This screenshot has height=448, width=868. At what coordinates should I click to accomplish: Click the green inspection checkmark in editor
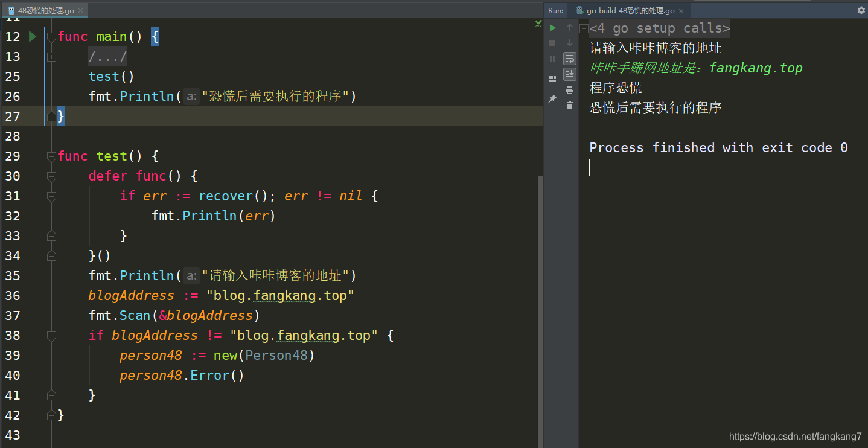click(538, 23)
